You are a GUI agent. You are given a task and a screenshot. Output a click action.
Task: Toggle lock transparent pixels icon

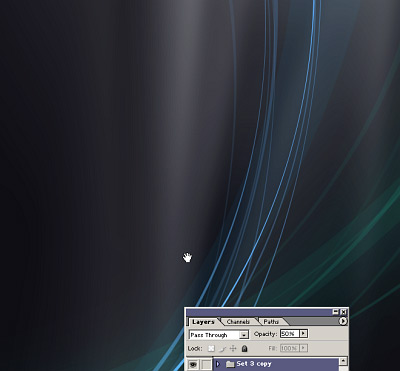click(211, 348)
